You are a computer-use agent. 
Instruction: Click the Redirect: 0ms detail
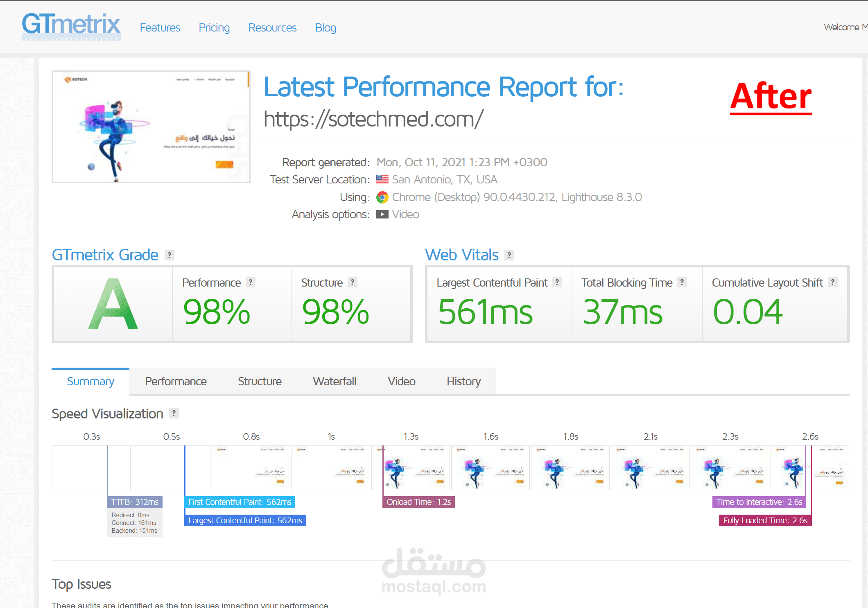[x=130, y=515]
